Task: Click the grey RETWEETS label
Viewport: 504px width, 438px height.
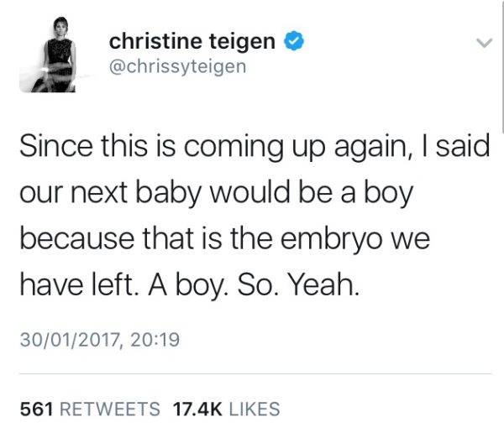Action: [110, 409]
